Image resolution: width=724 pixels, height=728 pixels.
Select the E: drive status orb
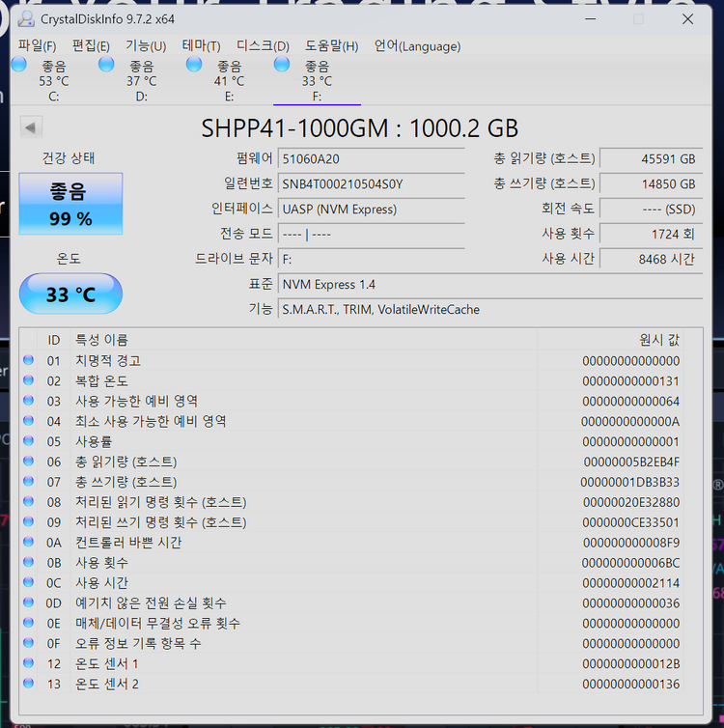[x=194, y=64]
